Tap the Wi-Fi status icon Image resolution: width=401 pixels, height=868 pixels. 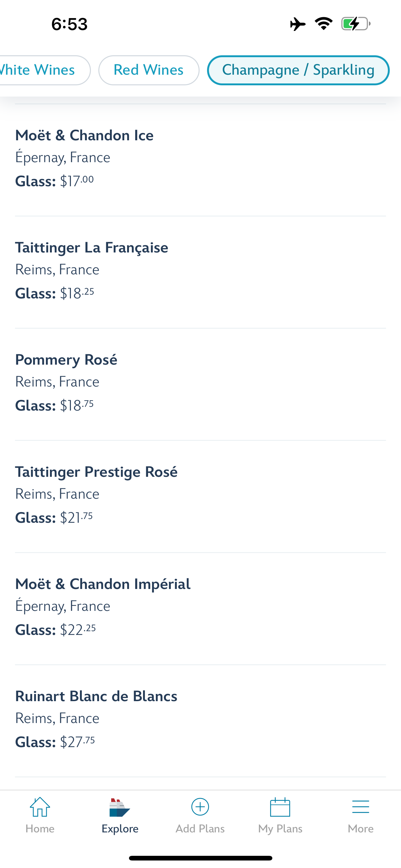(x=324, y=24)
